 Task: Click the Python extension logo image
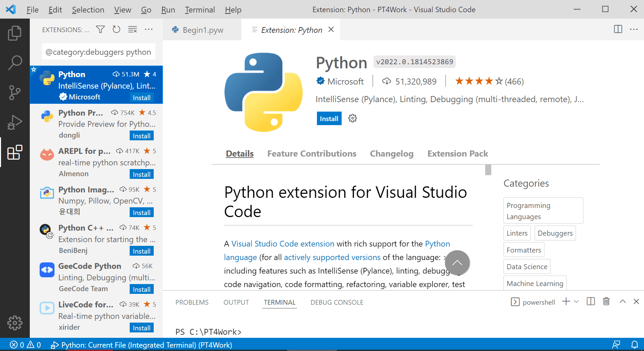[x=264, y=92]
